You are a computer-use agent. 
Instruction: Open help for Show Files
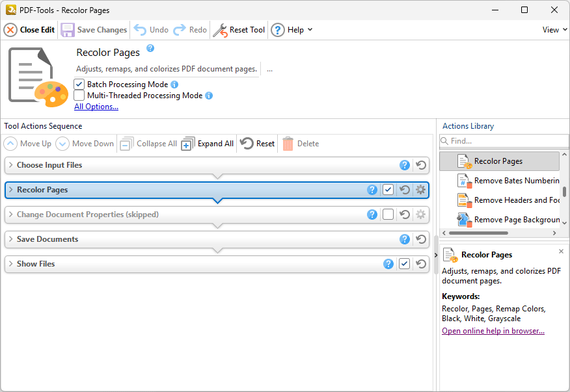pyautogui.click(x=388, y=264)
